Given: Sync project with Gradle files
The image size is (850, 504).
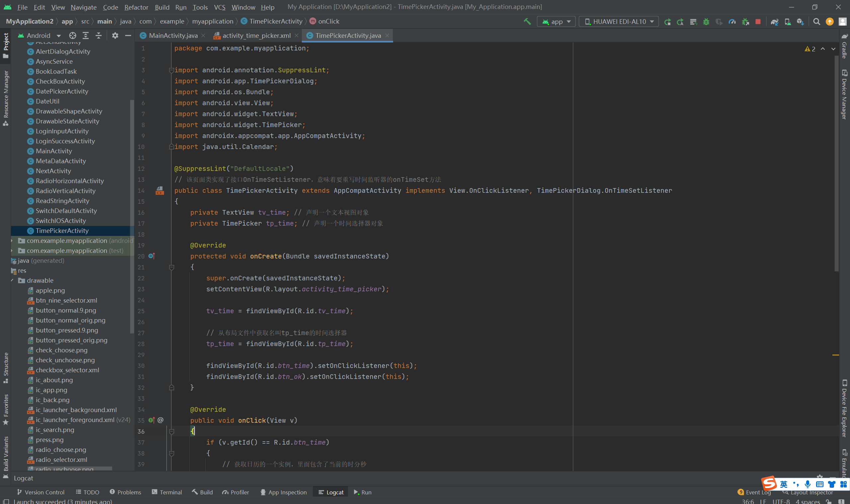Looking at the screenshot, I should point(775,21).
